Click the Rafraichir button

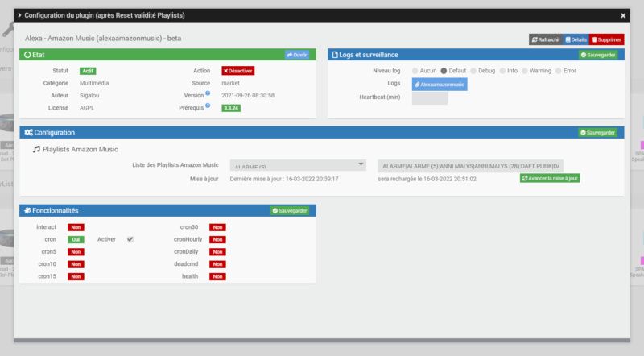546,40
